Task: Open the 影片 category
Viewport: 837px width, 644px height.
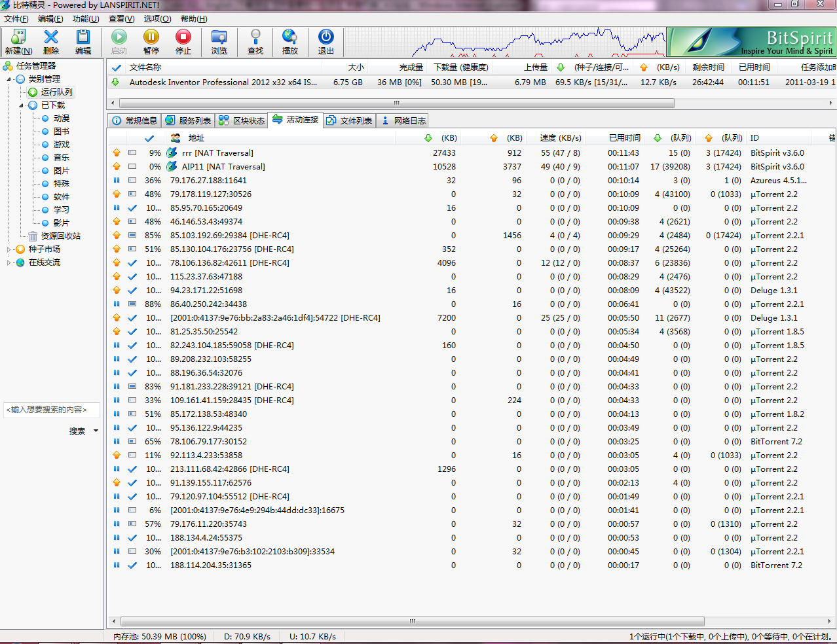Action: (62, 223)
